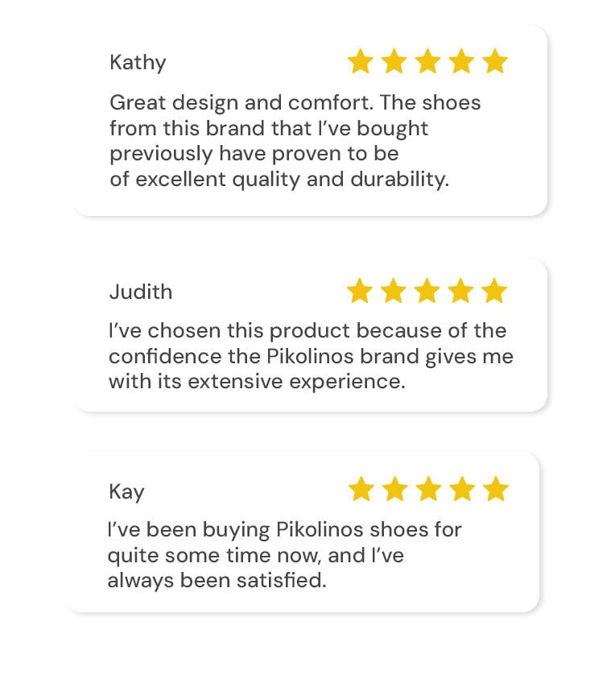Image resolution: width=615 pixels, height=700 pixels.
Task: Click the fourth star in Kathy's rating
Action: (461, 61)
